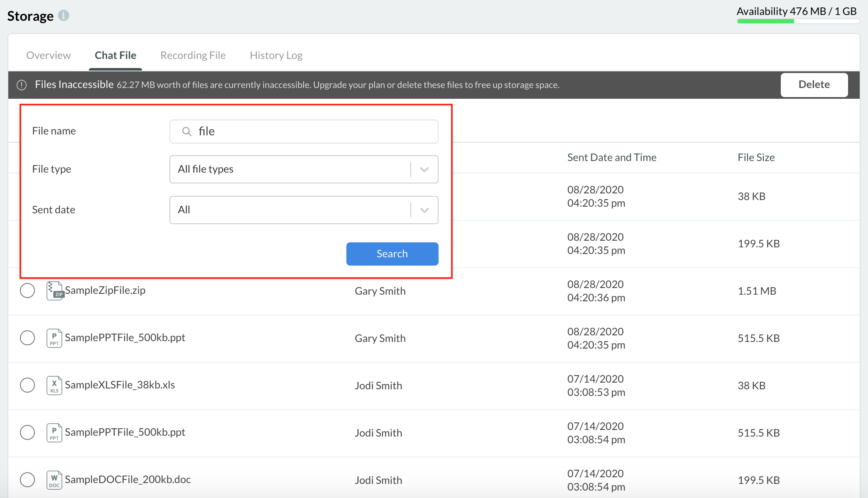Open the File type dropdown
868x498 pixels.
[x=304, y=169]
